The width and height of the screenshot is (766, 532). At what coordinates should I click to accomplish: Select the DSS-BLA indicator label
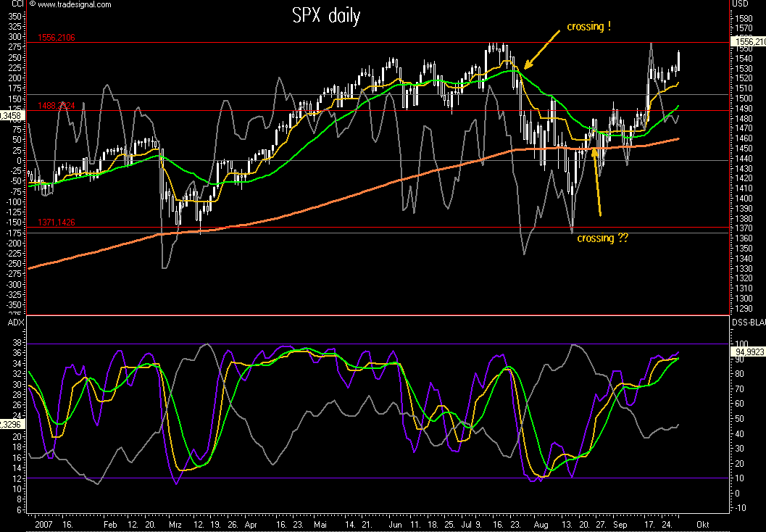pyautogui.click(x=747, y=322)
